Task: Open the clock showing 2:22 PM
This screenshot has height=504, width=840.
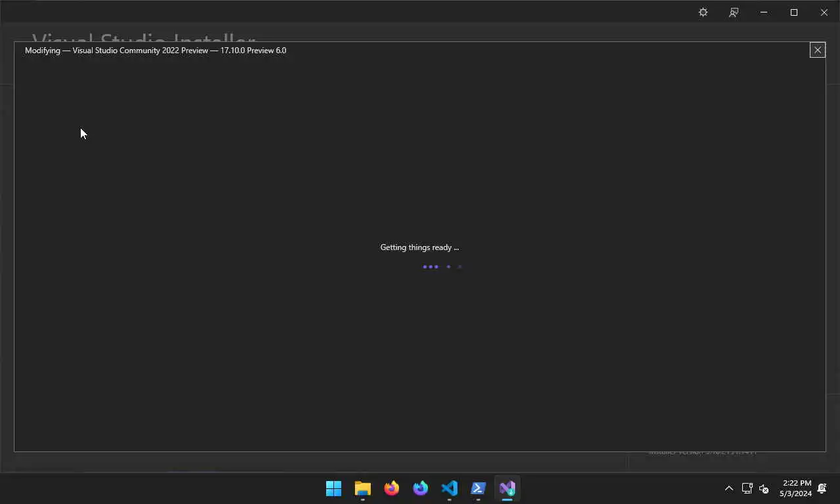Action: tap(796, 488)
